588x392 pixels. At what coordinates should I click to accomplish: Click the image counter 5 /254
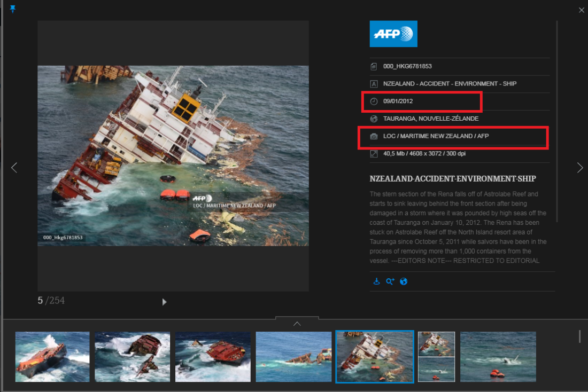coord(51,301)
